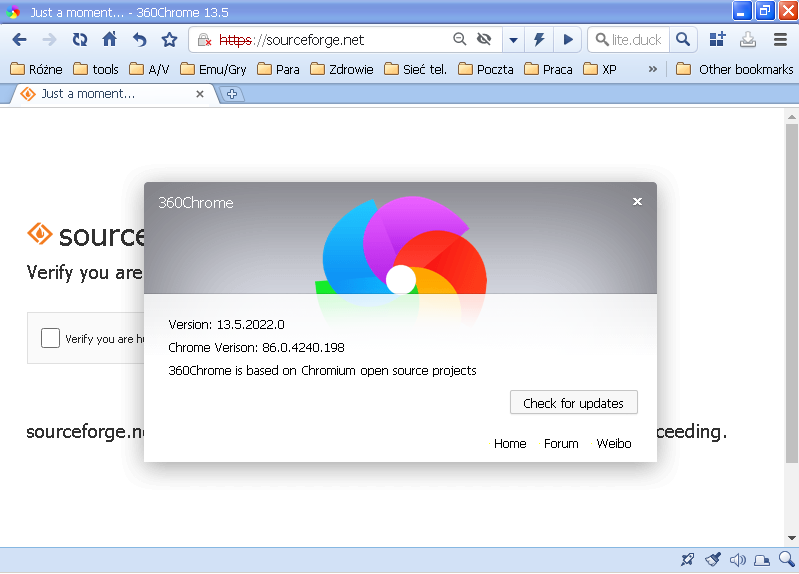Open the Weibo link in dialog
This screenshot has height=574, width=799.
pos(614,443)
